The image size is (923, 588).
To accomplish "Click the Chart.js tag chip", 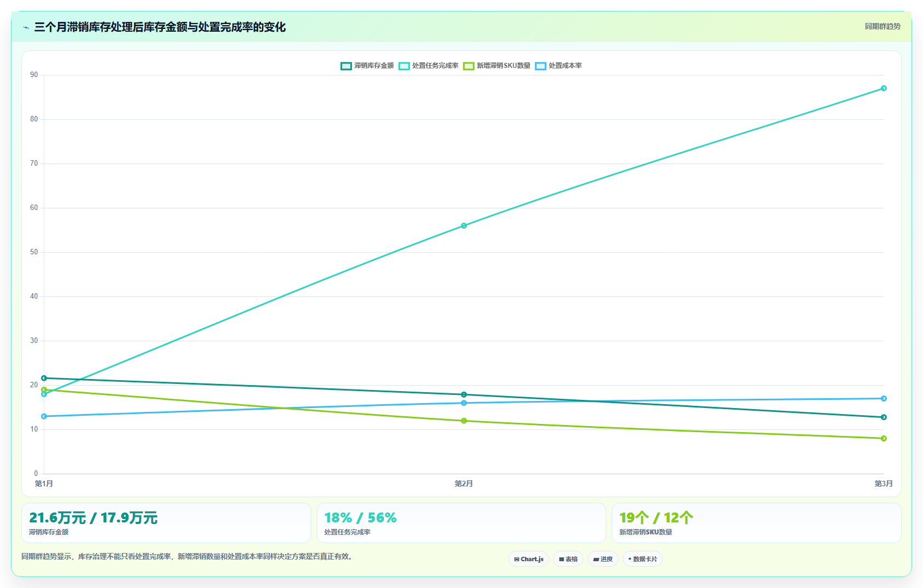I will pos(529,559).
